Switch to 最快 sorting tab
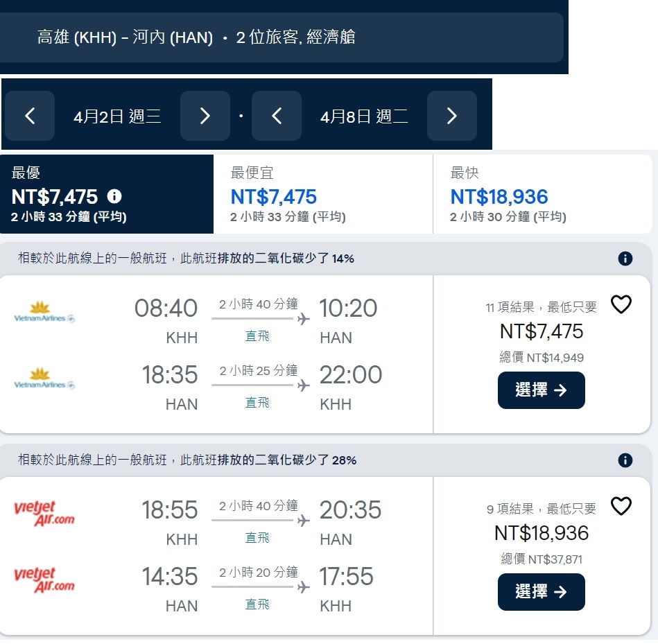Screen dimensions: 658x644 coord(542,194)
